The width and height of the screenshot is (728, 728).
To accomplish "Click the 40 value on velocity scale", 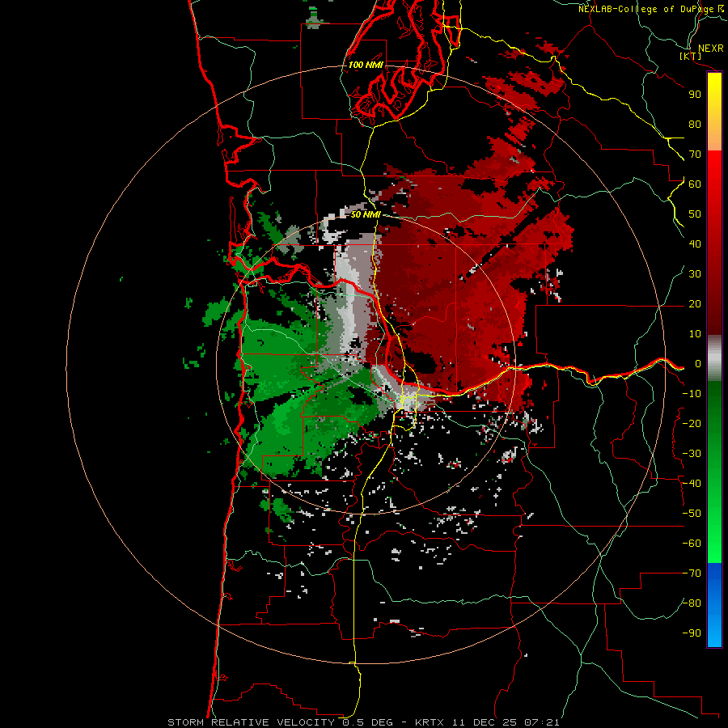I will pos(695,244).
